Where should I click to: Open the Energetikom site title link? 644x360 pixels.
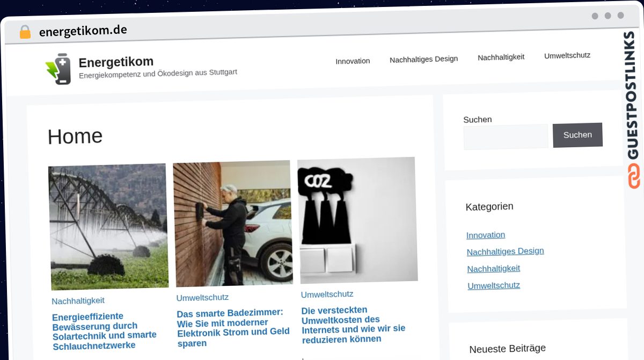click(116, 62)
